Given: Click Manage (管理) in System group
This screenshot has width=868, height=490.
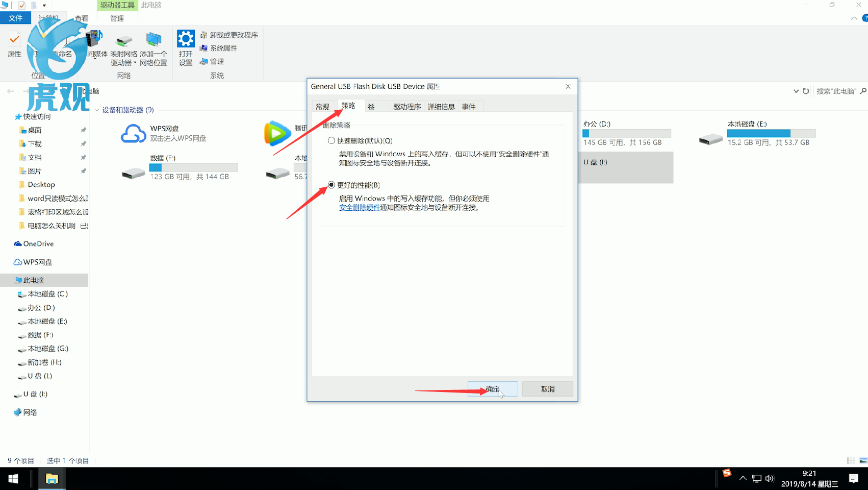Looking at the screenshot, I should pos(212,61).
